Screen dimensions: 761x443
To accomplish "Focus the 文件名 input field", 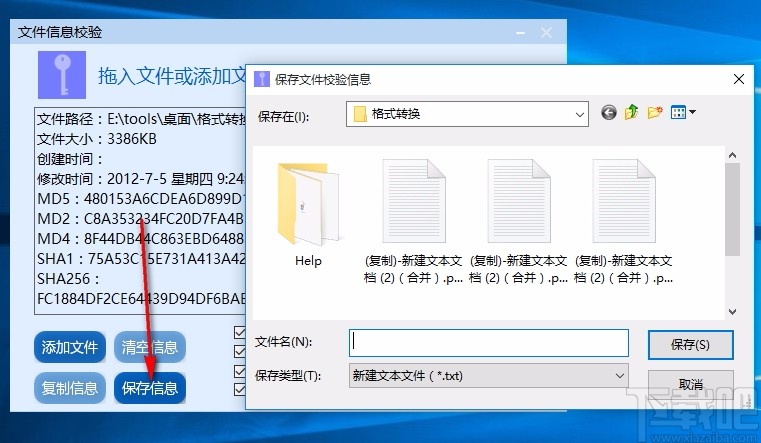I will [489, 343].
